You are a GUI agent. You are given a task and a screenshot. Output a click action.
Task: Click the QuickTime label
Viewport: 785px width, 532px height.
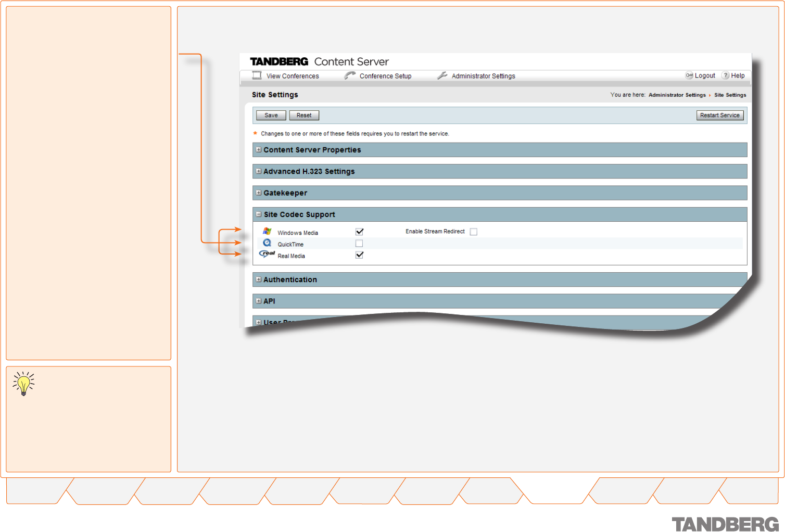290,244
